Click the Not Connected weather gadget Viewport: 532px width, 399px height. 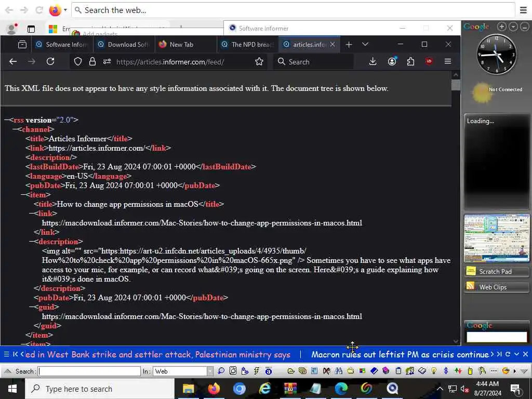coord(497,92)
